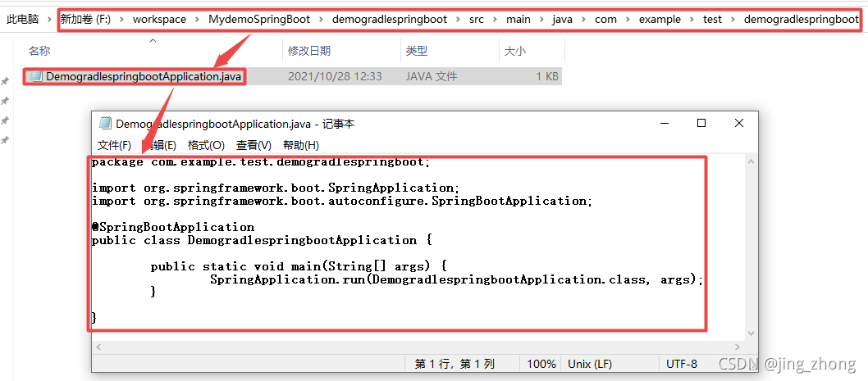
Task: Expand the chevron after 此电脑 in the breadcrumb
Action: [50, 20]
